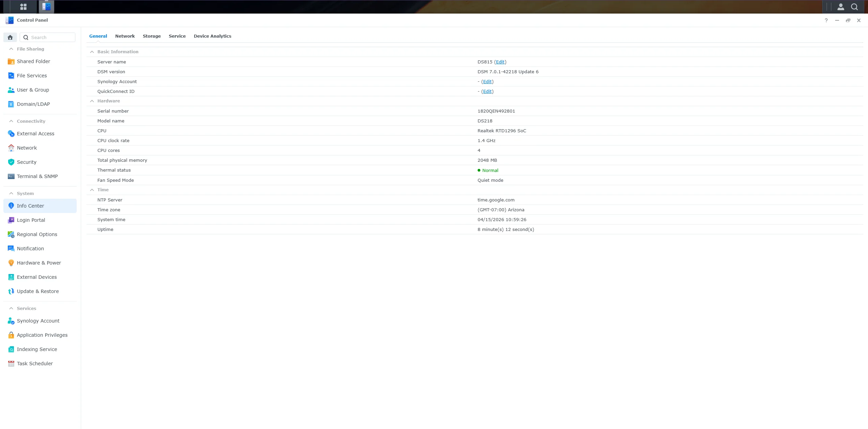Click the (GMT-07:00) Arizona time zone value
The width and height of the screenshot is (868, 429).
point(501,210)
